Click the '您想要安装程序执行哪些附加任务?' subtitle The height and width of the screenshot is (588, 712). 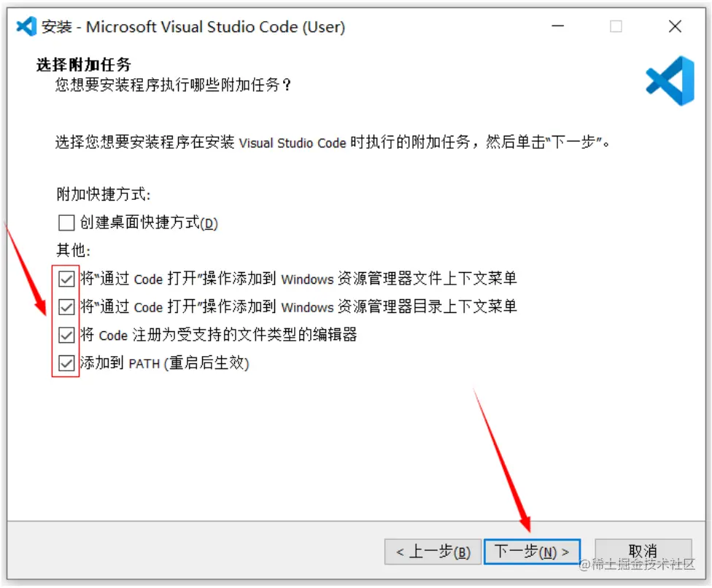point(173,85)
